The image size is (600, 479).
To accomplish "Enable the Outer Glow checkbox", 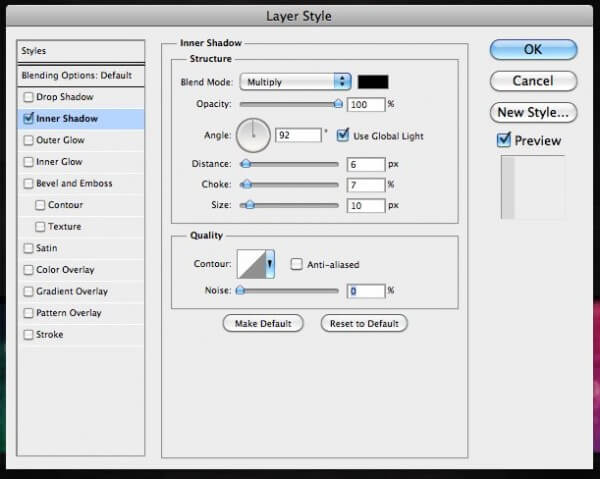I will [x=28, y=140].
